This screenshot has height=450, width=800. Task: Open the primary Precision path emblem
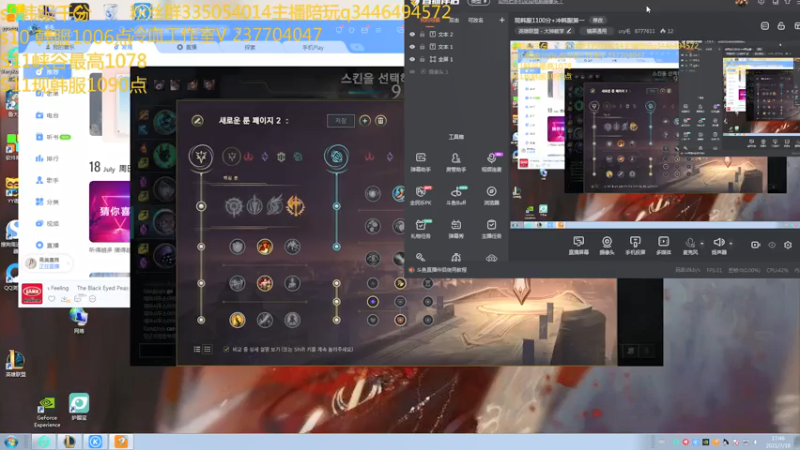pyautogui.click(x=201, y=156)
